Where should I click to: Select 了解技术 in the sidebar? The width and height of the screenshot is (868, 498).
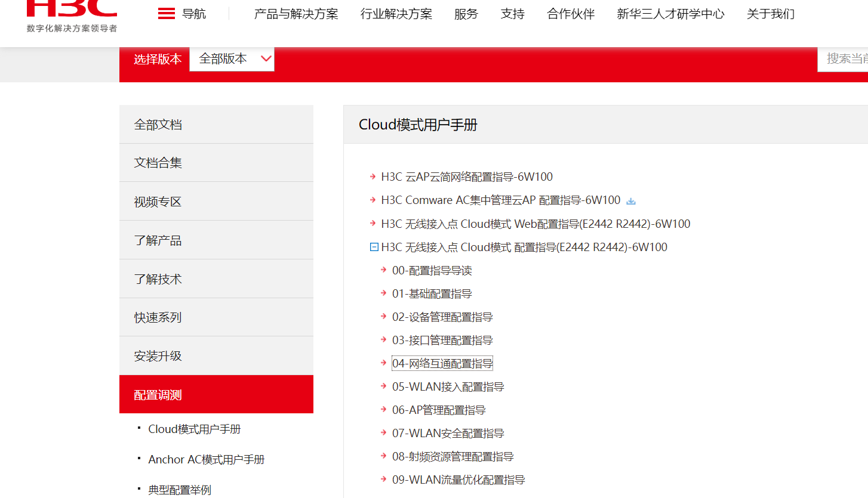tap(216, 279)
